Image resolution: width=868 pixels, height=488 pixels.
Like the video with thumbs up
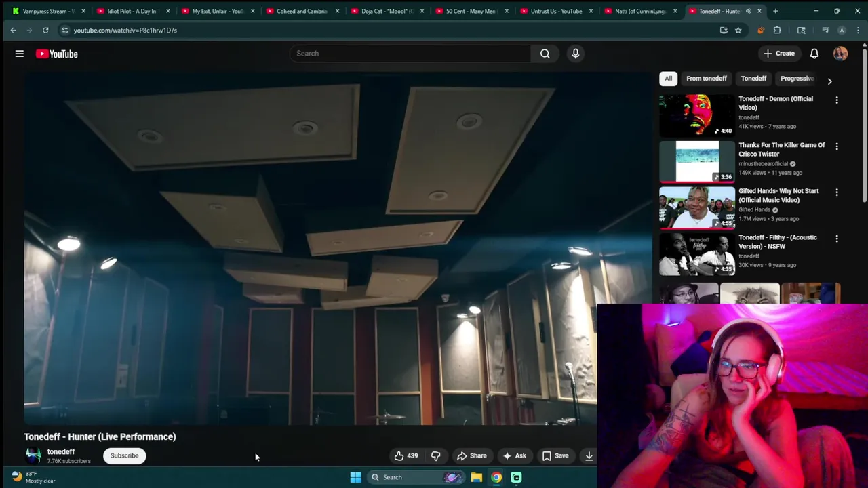(x=406, y=455)
